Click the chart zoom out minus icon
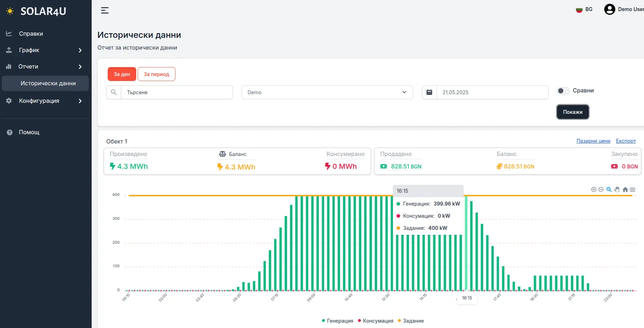Screen dimensions: 644x328 point(601,190)
